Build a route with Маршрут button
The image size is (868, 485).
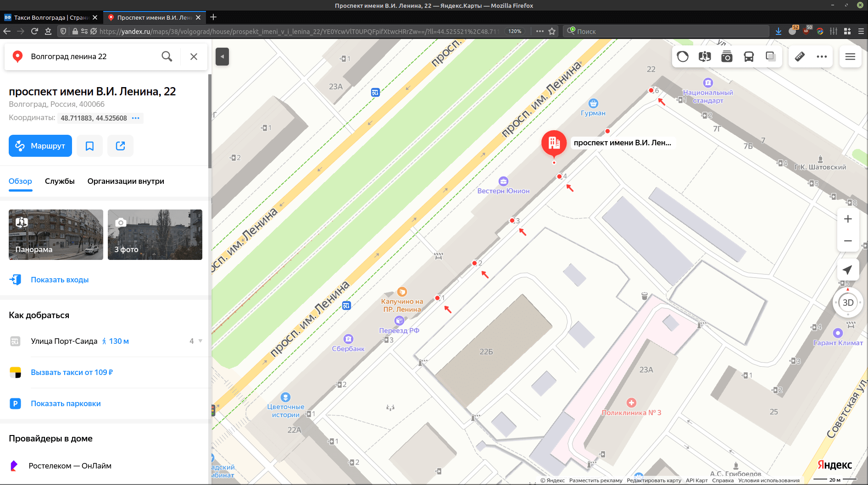tap(40, 146)
